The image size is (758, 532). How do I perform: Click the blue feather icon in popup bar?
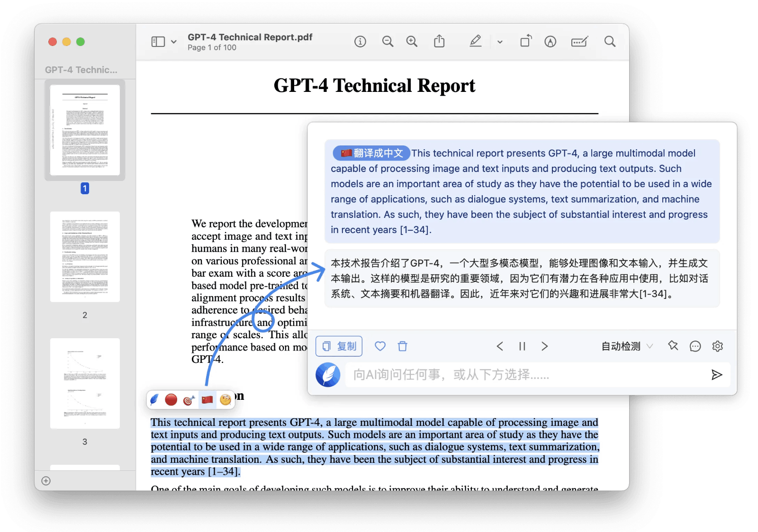154,400
